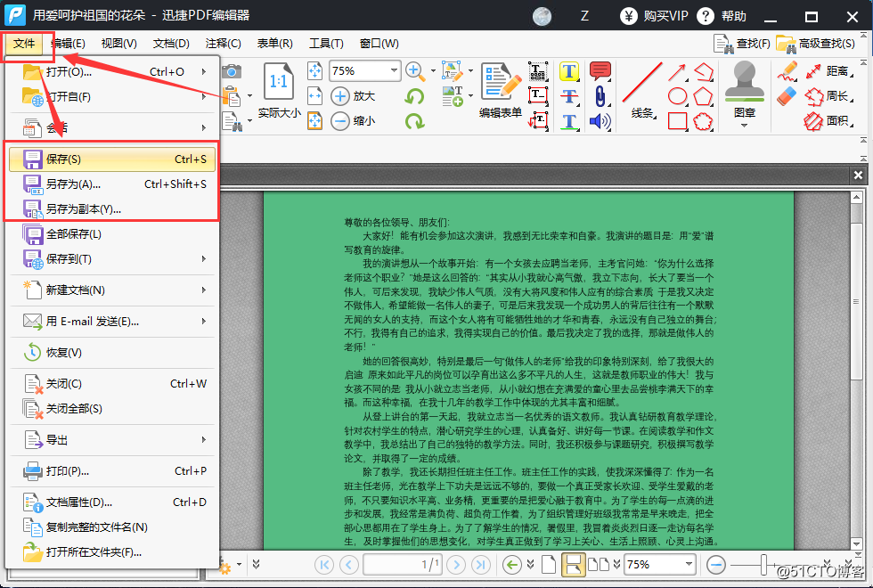The height and width of the screenshot is (588, 873).
Task: Choose 打印(P)... from the menu
Action: click(x=112, y=471)
